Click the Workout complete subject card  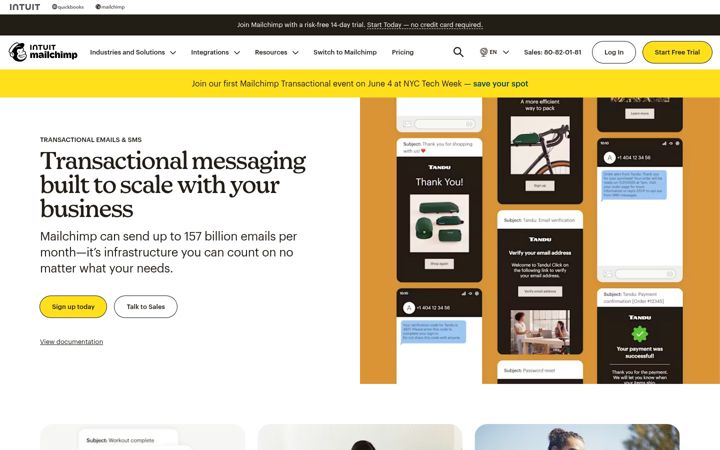click(128, 440)
